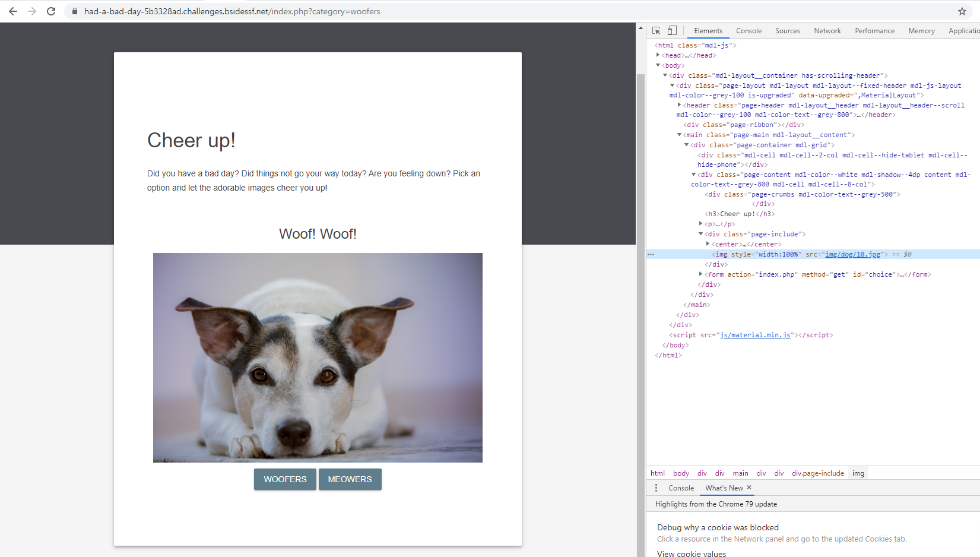Open the Network tab
The height and width of the screenshot is (557, 980).
point(827,31)
